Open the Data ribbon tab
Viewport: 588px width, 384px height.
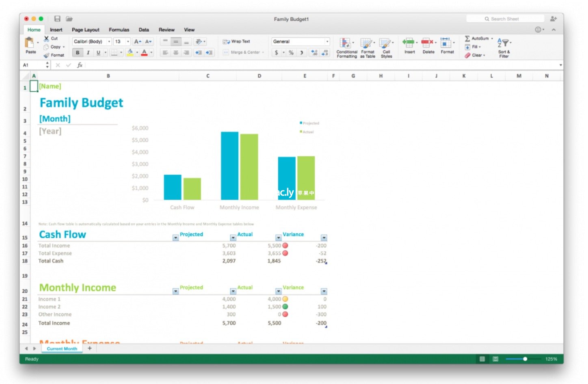(144, 30)
